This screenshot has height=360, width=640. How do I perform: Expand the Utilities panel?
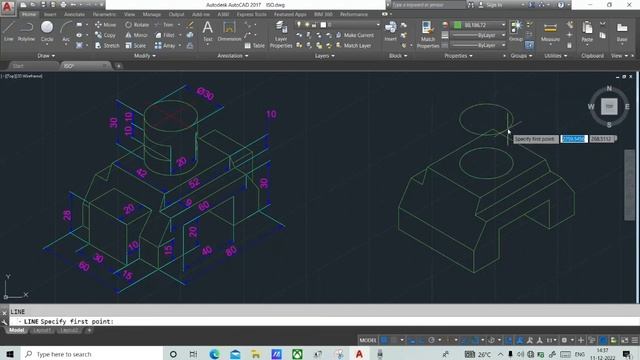(x=556, y=56)
